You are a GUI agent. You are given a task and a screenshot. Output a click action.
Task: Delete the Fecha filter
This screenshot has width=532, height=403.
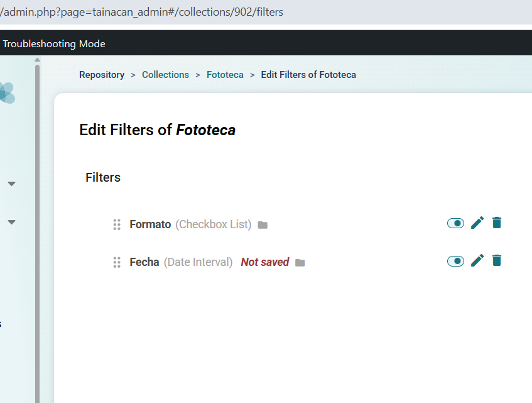point(497,260)
